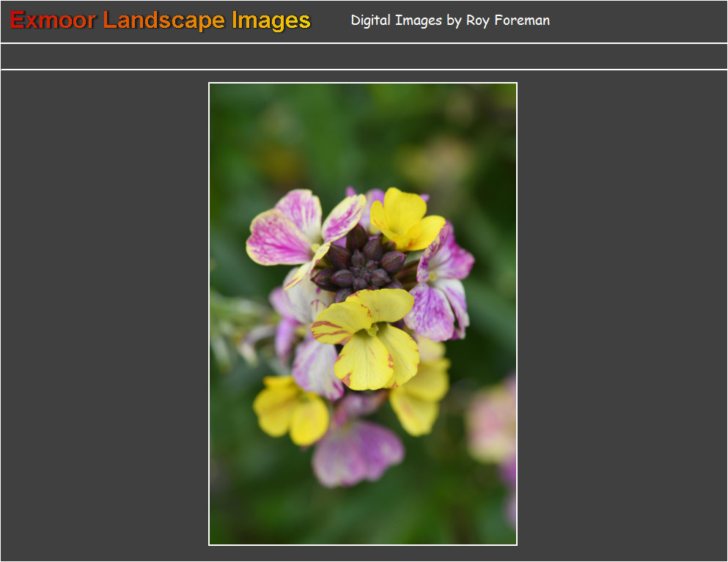Screen dimensions: 728x562
Task: Click the Digital Images by Roy Foreman text
Action: (449, 21)
